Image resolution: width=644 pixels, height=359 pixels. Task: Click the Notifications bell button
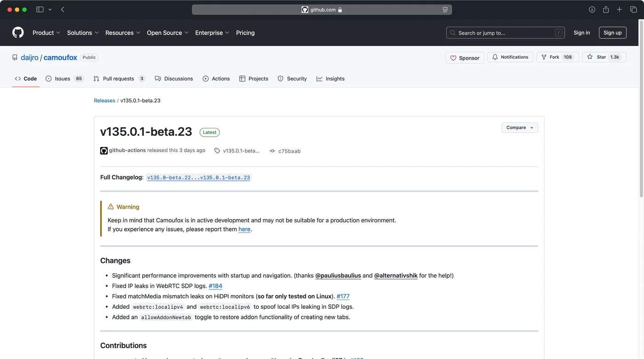pyautogui.click(x=510, y=57)
